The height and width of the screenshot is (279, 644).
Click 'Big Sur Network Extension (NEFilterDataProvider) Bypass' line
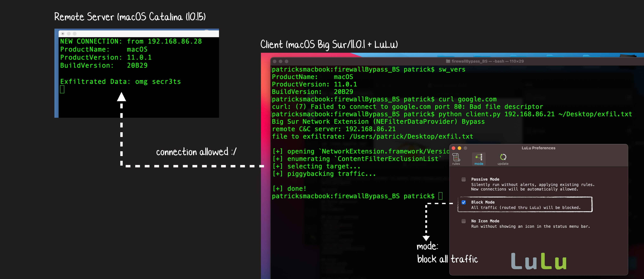click(378, 122)
